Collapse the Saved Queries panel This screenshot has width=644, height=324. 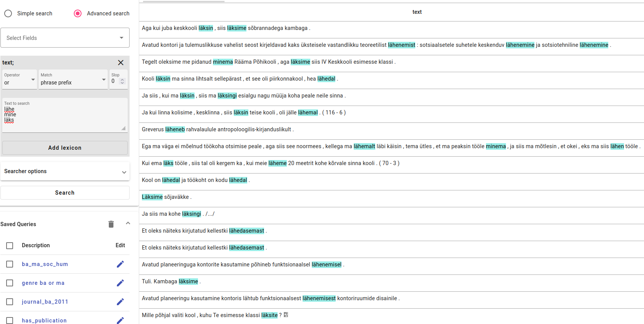pos(128,223)
